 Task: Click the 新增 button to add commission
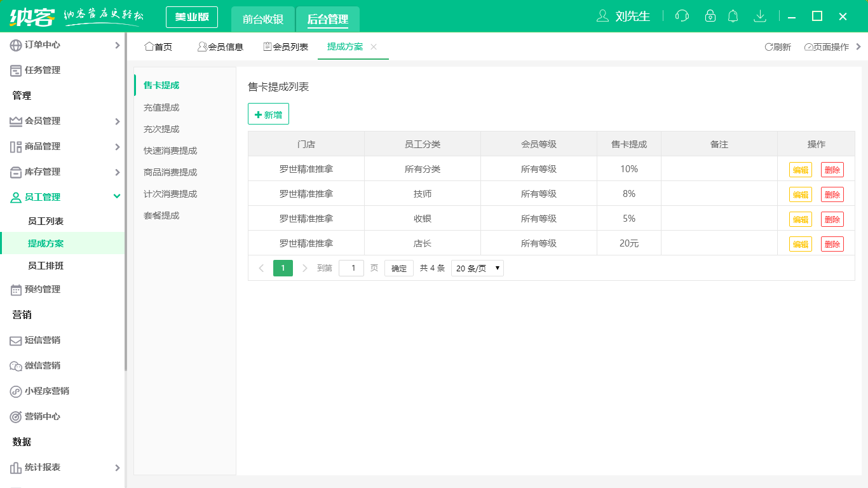pos(268,114)
